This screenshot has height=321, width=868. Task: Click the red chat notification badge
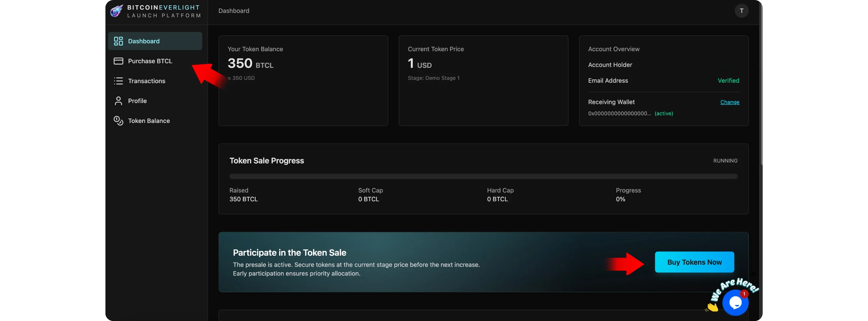pos(744,294)
